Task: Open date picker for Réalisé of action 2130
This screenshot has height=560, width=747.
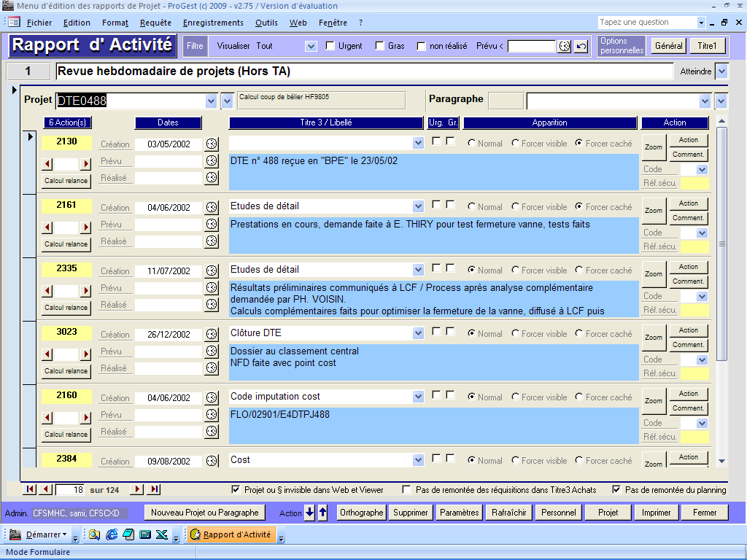Action: [x=212, y=178]
